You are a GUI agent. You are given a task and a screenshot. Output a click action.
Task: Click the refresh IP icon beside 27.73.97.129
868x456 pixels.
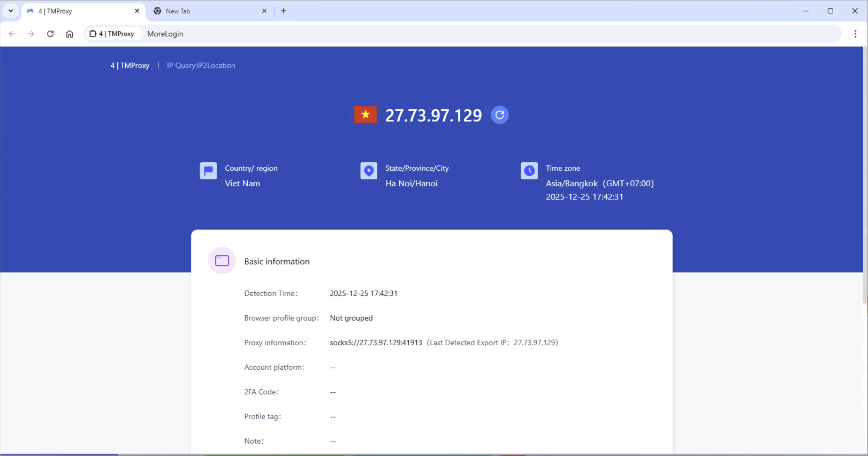(x=499, y=115)
